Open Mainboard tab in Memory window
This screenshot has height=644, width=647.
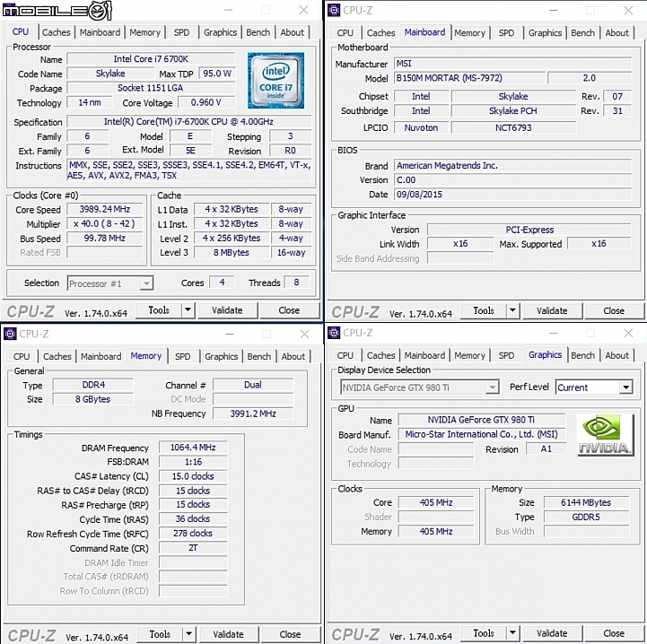(x=101, y=356)
